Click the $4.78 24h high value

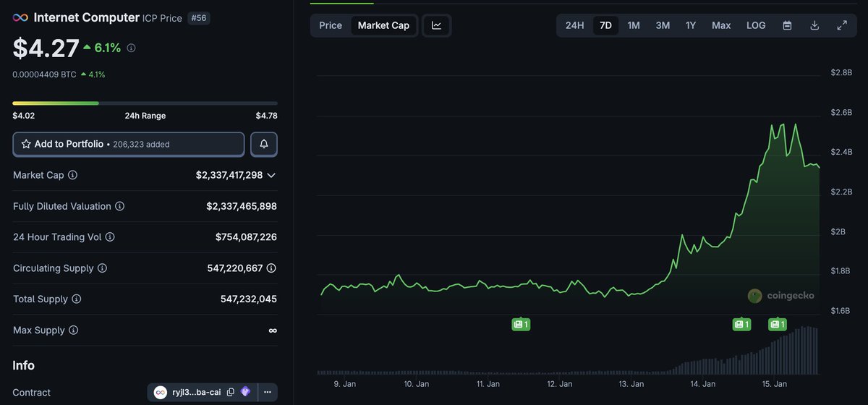click(x=266, y=116)
